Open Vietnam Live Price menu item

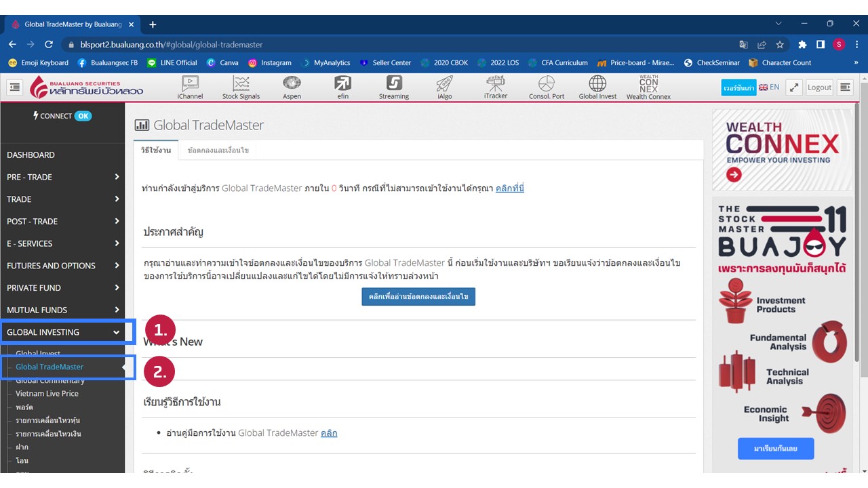(47, 393)
